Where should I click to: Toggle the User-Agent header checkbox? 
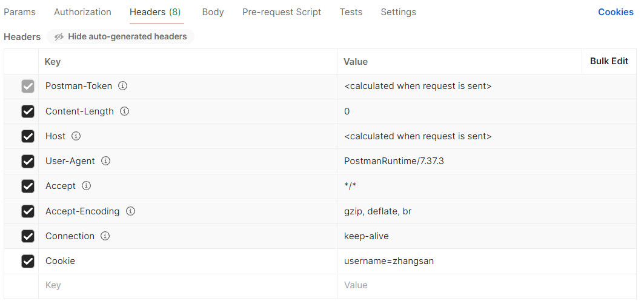pyautogui.click(x=28, y=161)
